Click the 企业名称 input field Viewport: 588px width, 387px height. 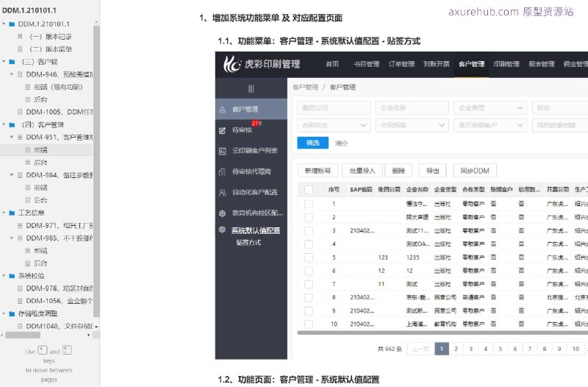coord(412,107)
